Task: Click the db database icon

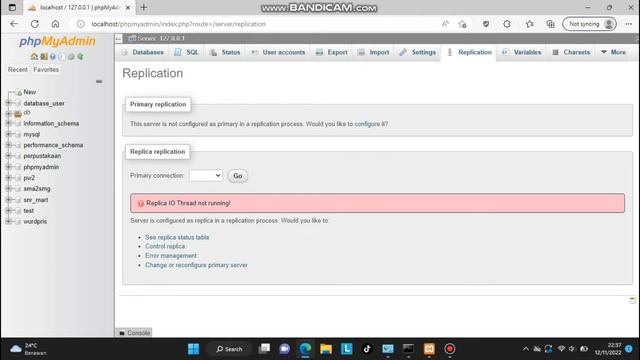Action: (x=18, y=114)
